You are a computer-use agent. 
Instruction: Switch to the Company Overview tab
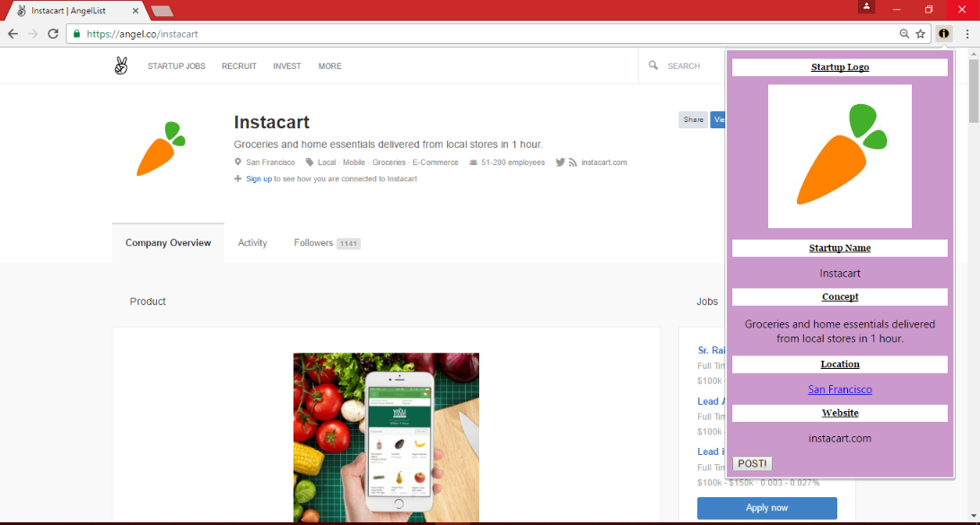click(x=168, y=243)
